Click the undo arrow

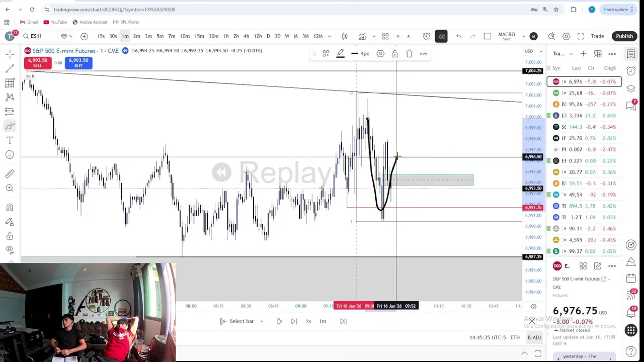pyautogui.click(x=459, y=36)
